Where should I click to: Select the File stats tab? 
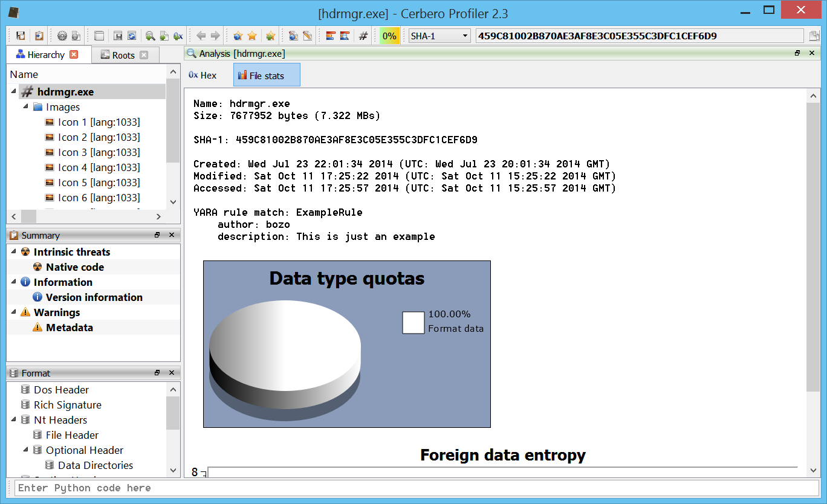pos(267,76)
